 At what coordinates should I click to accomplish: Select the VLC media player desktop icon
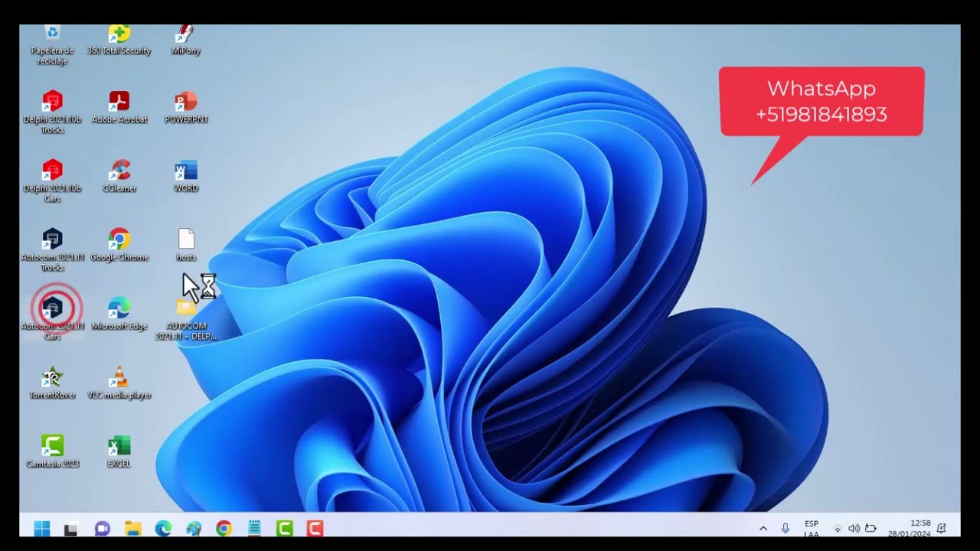119,383
